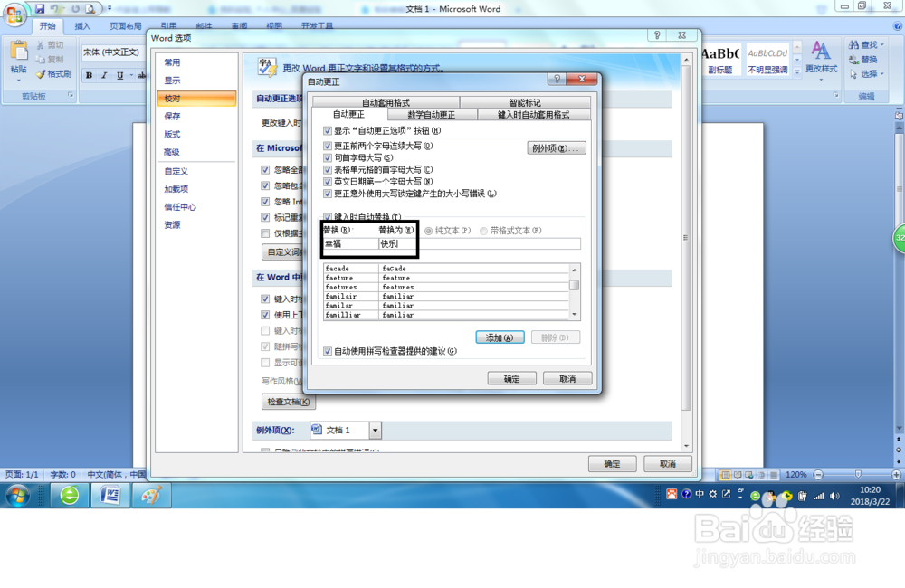The height and width of the screenshot is (588, 905).
Task: Click the 替换 input field containing 幸福
Action: 350,244
